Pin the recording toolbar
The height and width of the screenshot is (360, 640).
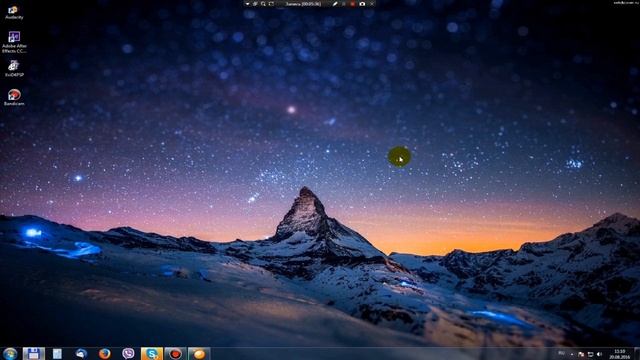(x=255, y=4)
